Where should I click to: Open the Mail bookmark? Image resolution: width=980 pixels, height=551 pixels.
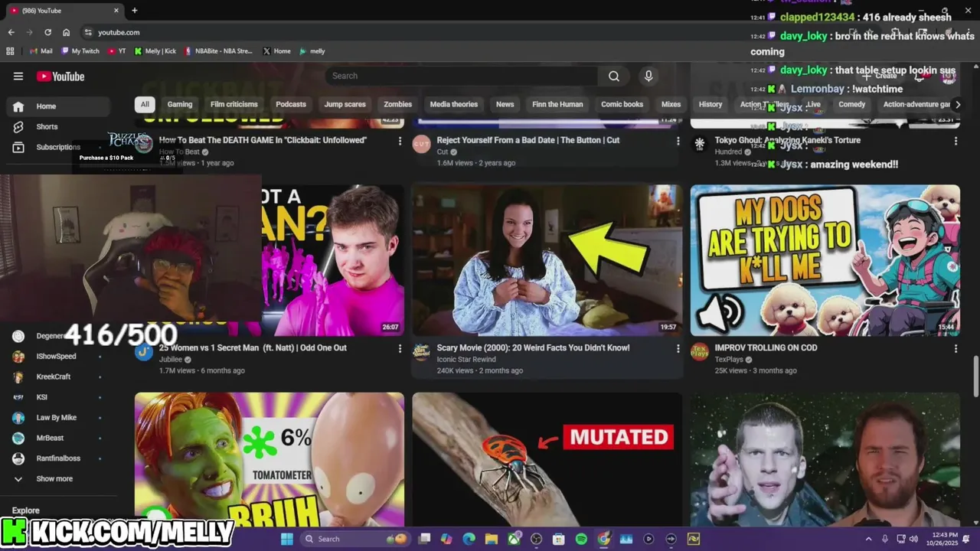tap(41, 51)
